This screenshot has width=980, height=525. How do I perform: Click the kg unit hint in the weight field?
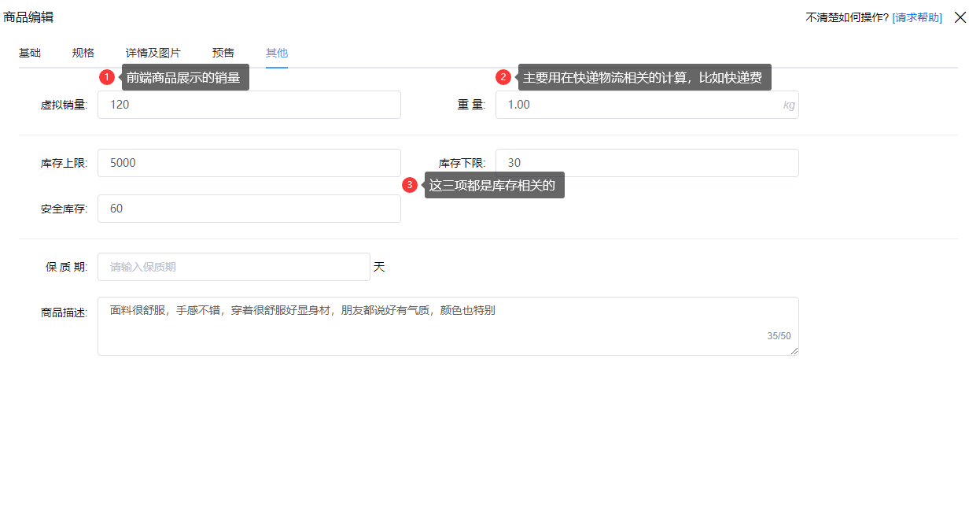click(789, 104)
